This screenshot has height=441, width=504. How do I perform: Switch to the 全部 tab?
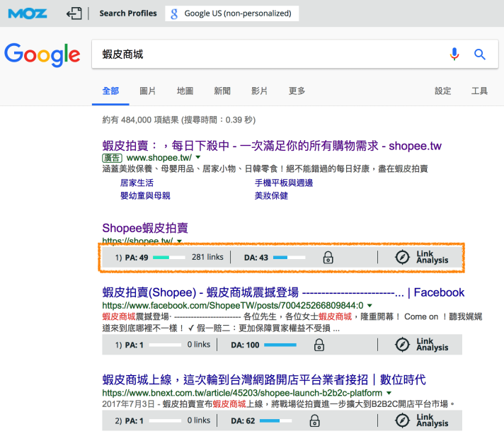pyautogui.click(x=110, y=91)
